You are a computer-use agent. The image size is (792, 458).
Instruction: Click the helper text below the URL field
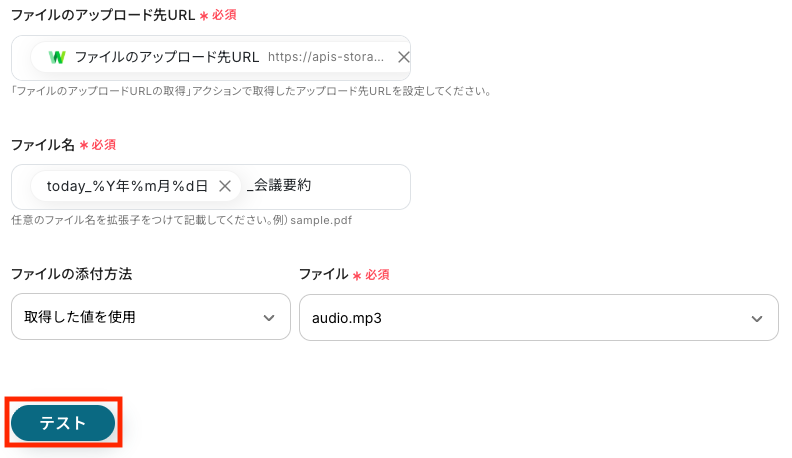coord(250,90)
